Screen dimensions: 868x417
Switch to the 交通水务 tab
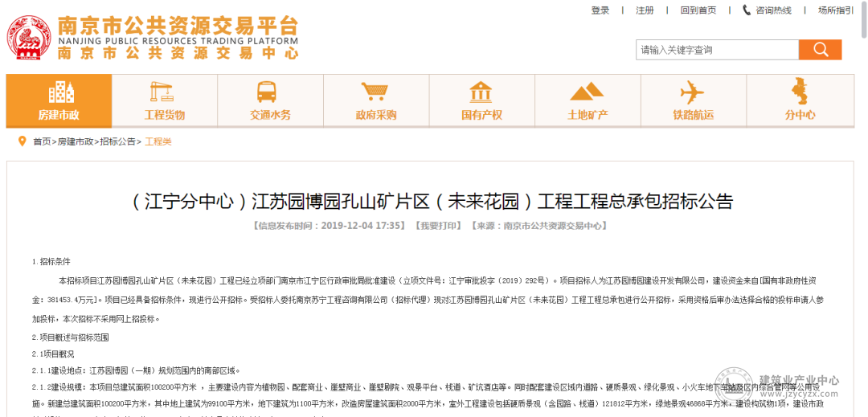(x=270, y=100)
